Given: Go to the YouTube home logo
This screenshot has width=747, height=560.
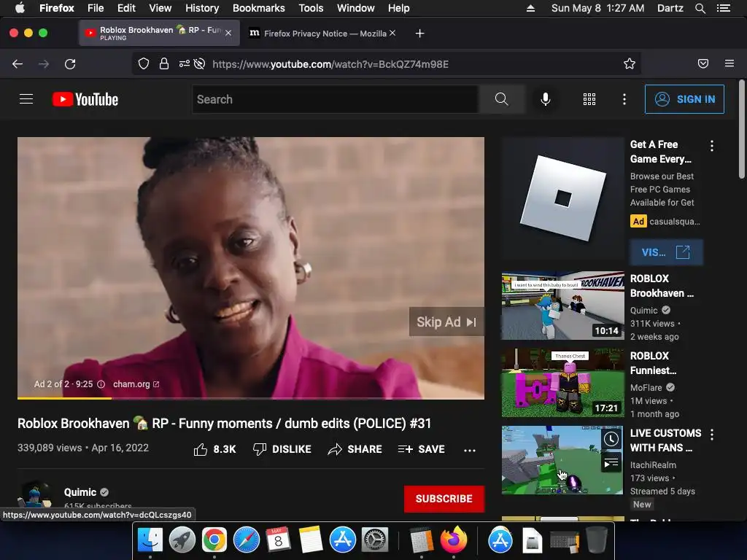Looking at the screenshot, I should (85, 99).
